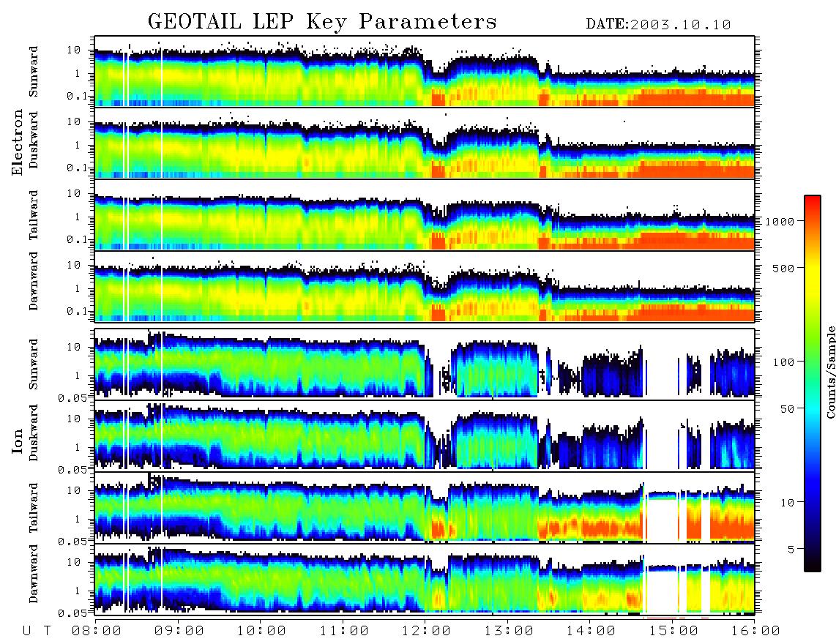Click the Electron Duskward spectrogram panel
This screenshot has width=836, height=644.
pyautogui.click(x=425, y=143)
